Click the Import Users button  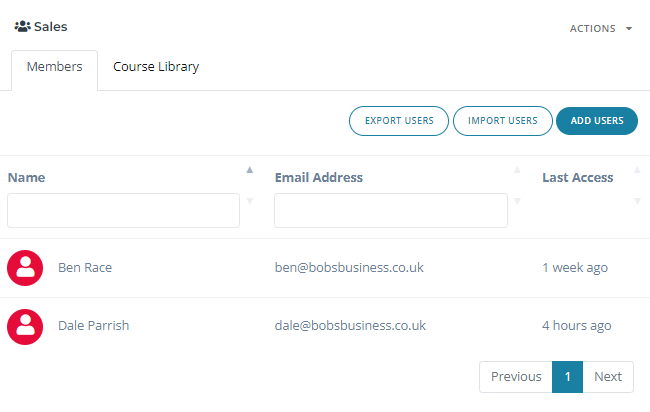(503, 121)
